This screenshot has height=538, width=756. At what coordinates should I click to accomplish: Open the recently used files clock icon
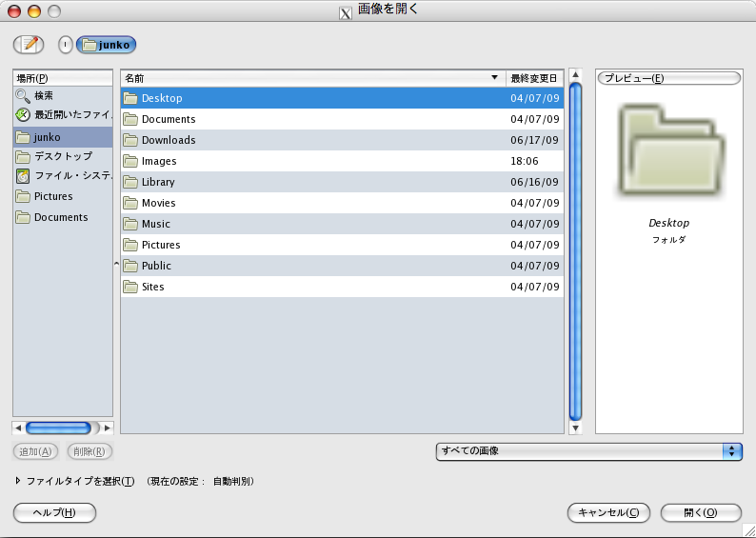click(23, 115)
